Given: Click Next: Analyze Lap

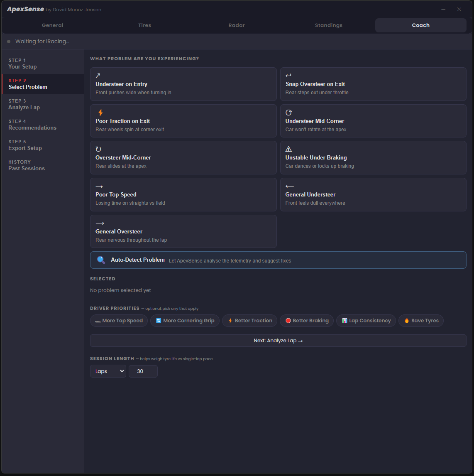Looking at the screenshot, I should point(278,340).
